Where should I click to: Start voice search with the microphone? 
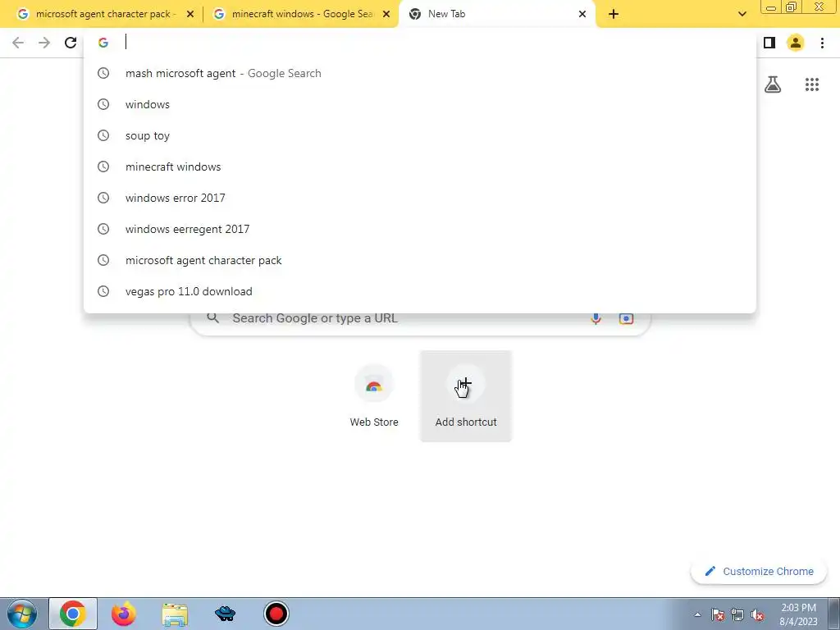coord(596,318)
